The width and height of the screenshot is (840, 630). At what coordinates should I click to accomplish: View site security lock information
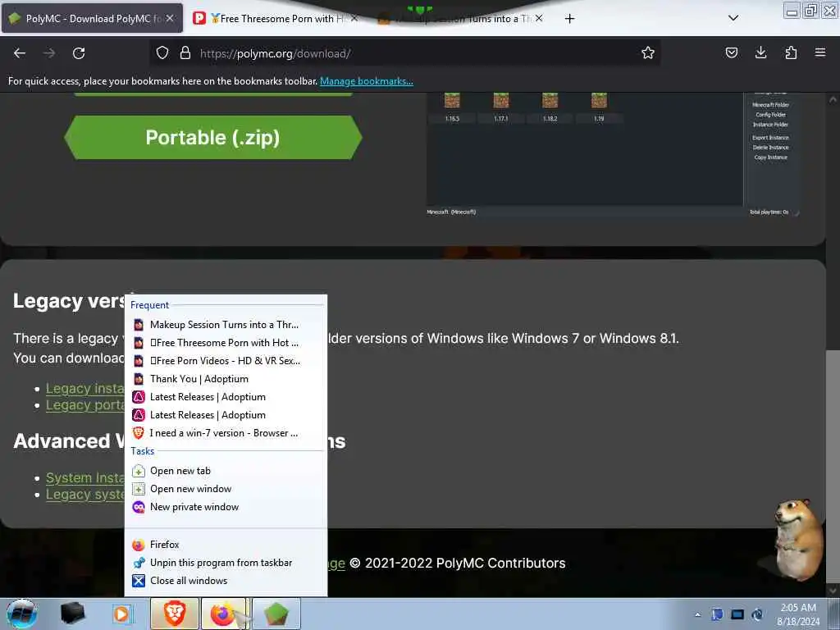(185, 53)
